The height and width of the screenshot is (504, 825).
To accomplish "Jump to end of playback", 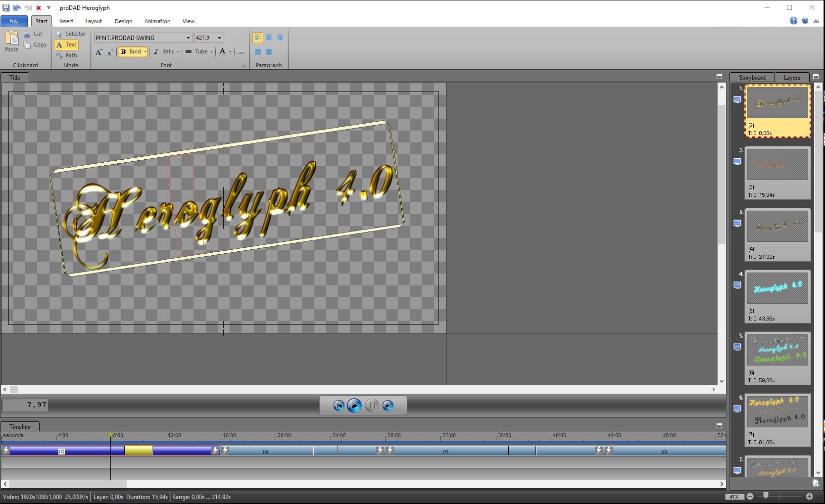I will (388, 406).
